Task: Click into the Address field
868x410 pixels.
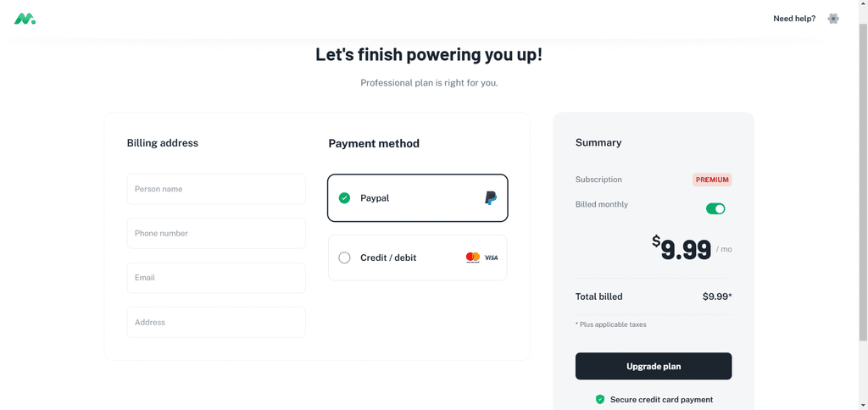Action: click(x=216, y=322)
